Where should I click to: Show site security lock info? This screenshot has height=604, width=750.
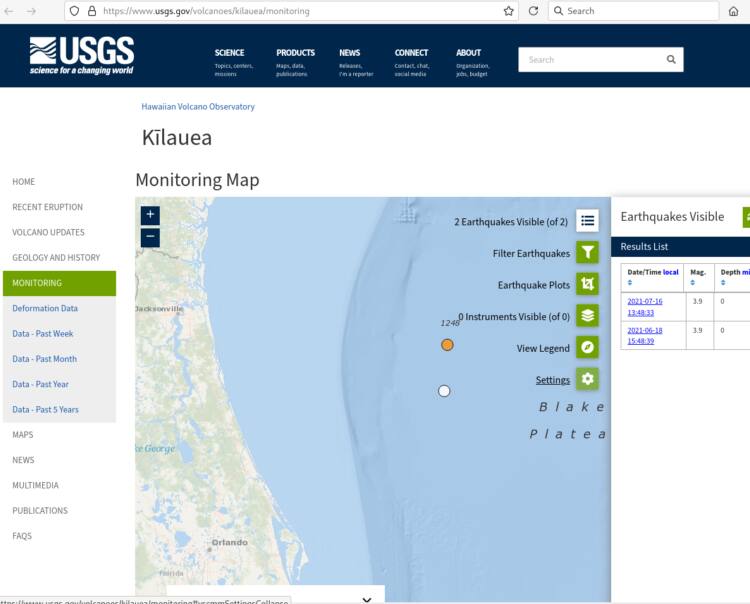coord(92,11)
